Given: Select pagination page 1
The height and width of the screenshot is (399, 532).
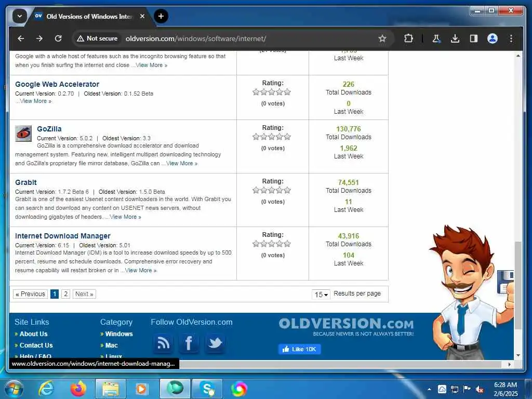Looking at the screenshot, I should click(x=54, y=294).
